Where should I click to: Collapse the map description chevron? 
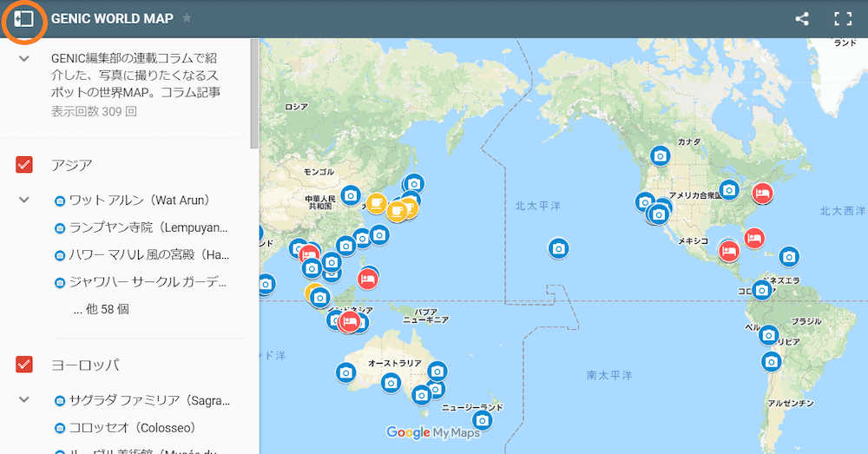click(24, 59)
